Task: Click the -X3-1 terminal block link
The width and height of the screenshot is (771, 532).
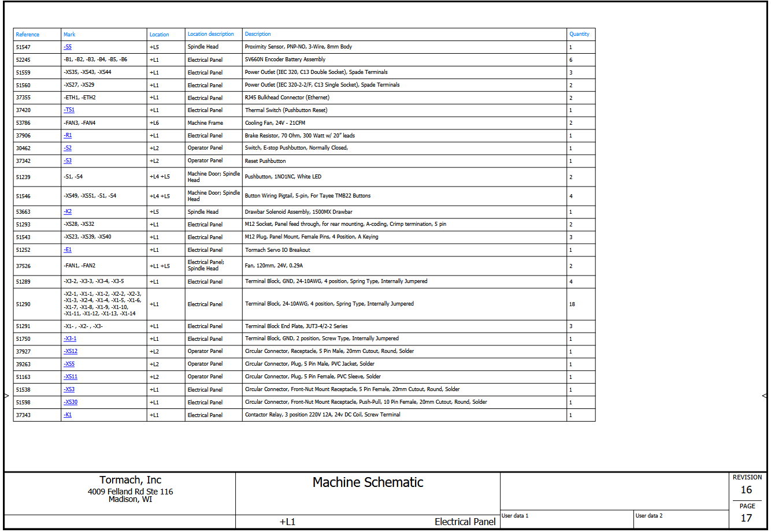Action: pyautogui.click(x=70, y=338)
